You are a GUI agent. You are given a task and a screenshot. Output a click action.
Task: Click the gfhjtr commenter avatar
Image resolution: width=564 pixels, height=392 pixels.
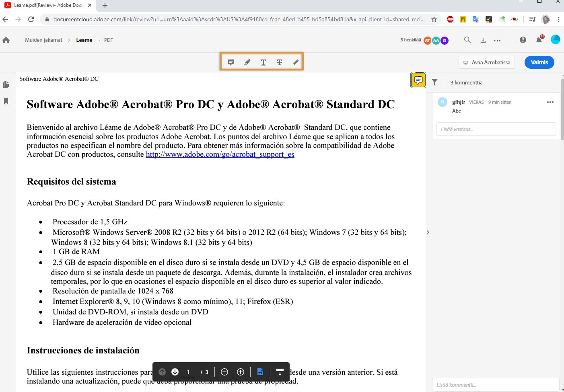point(443,102)
